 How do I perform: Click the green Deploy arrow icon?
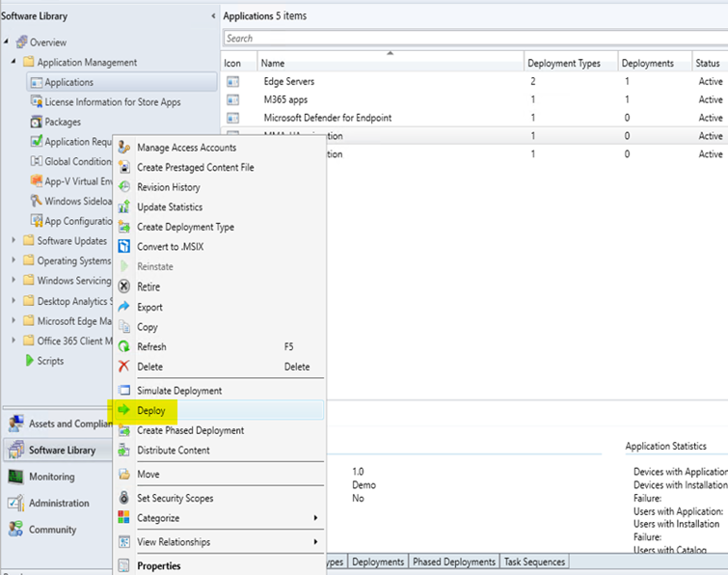point(123,410)
